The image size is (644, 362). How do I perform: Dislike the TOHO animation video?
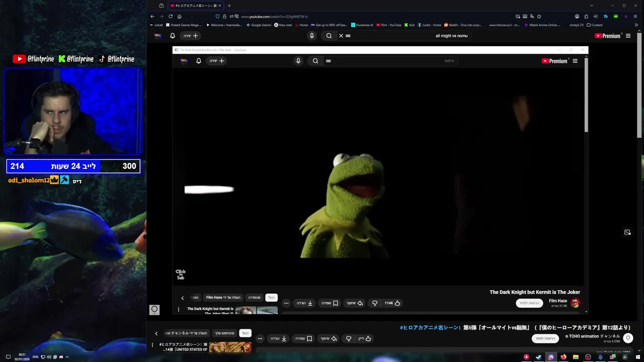[x=349, y=339]
